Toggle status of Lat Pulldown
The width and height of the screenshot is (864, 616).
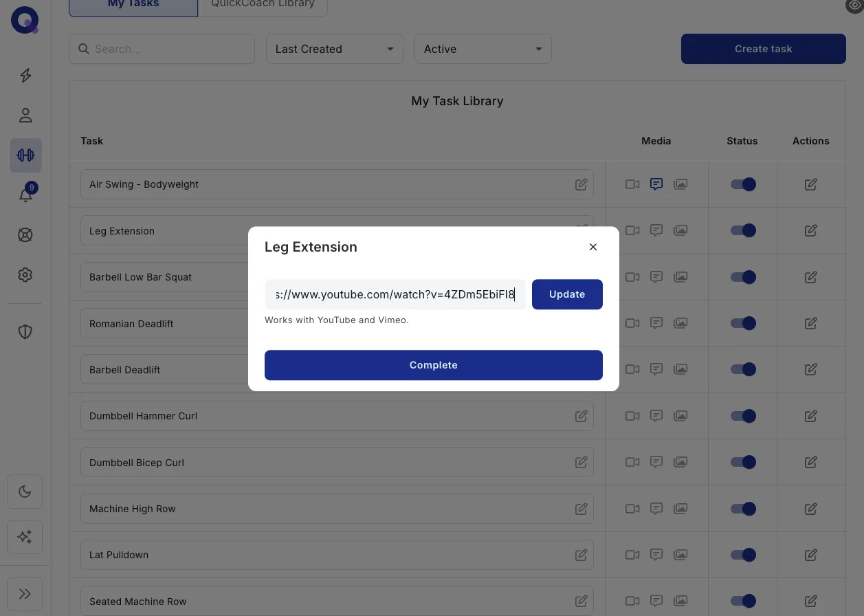point(743,555)
